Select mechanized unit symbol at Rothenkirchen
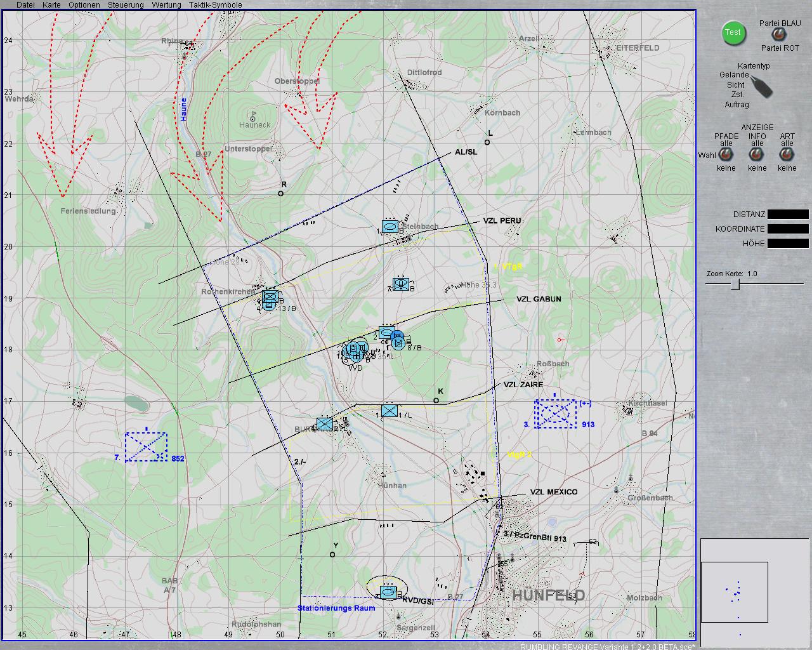The height and width of the screenshot is (650, 812). (271, 298)
